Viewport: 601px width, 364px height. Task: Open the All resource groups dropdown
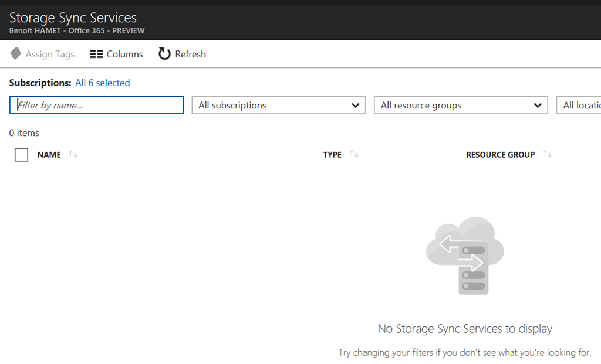point(461,106)
